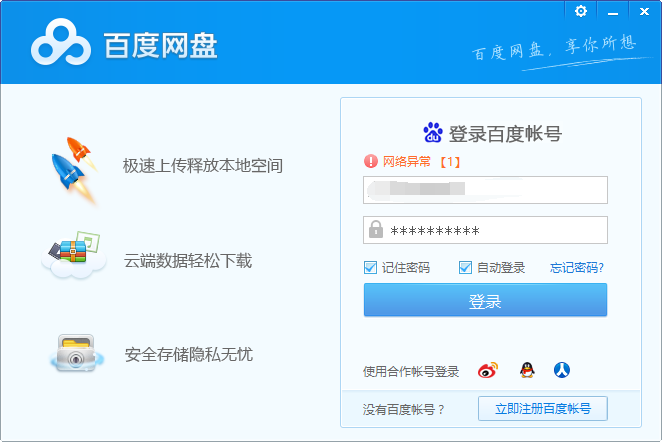662x442 pixels.
Task: Click the cloud download feature icon
Action: (x=74, y=255)
